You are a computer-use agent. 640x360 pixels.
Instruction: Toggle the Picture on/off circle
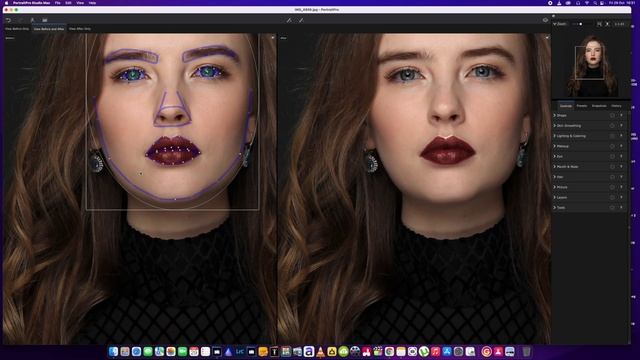612,187
